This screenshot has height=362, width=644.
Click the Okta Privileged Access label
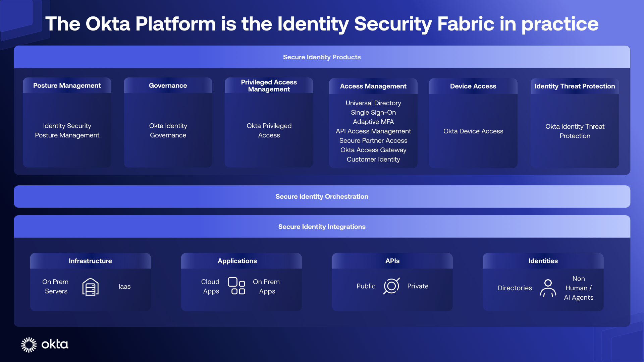[269, 130]
